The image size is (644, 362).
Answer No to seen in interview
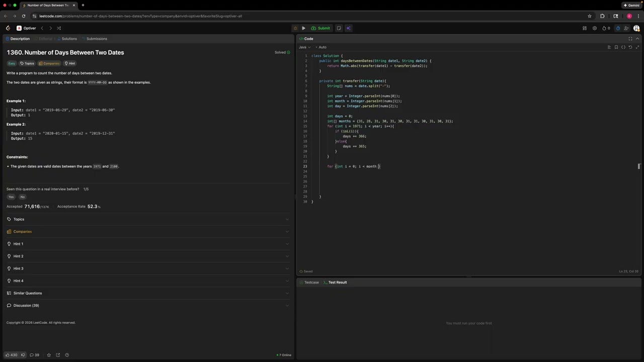pyautogui.click(x=22, y=197)
